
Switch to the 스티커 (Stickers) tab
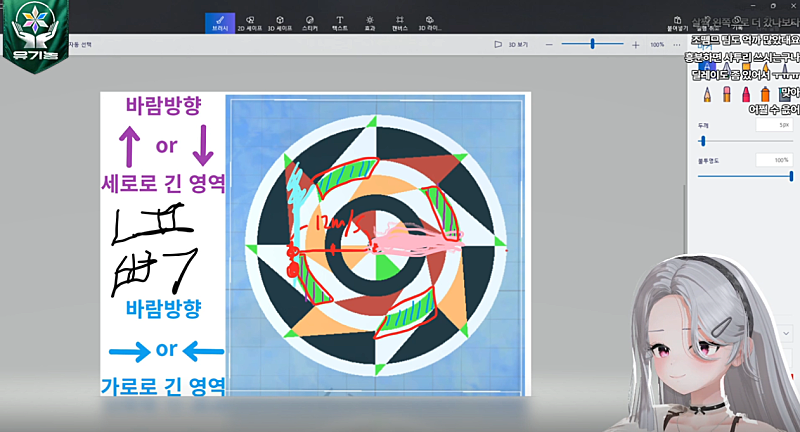(x=310, y=23)
